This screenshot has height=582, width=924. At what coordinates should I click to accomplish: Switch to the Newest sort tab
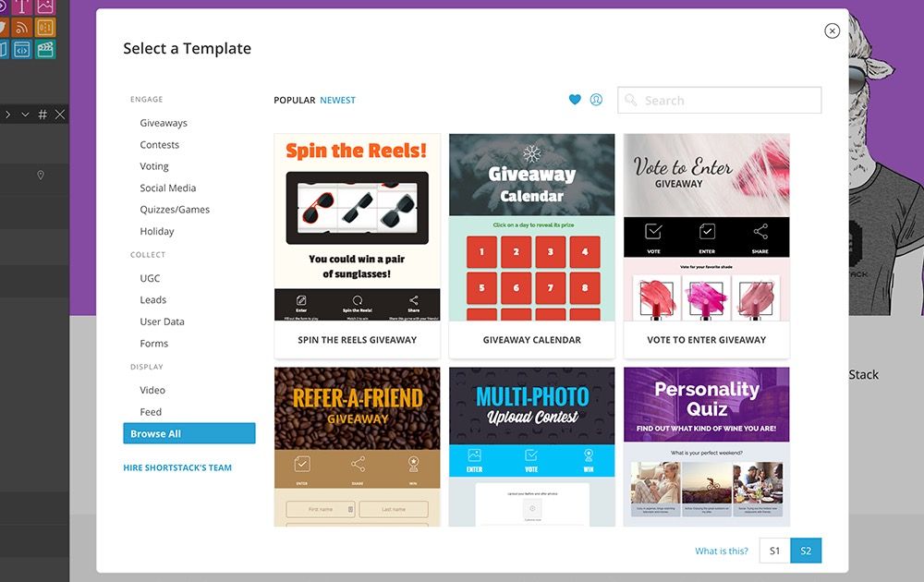tap(337, 100)
